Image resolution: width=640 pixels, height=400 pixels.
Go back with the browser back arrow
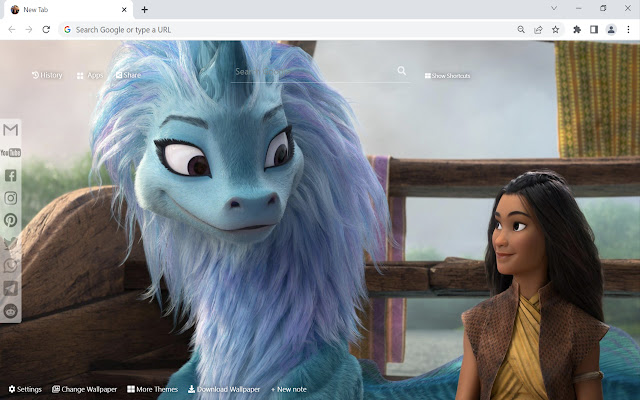click(12, 29)
